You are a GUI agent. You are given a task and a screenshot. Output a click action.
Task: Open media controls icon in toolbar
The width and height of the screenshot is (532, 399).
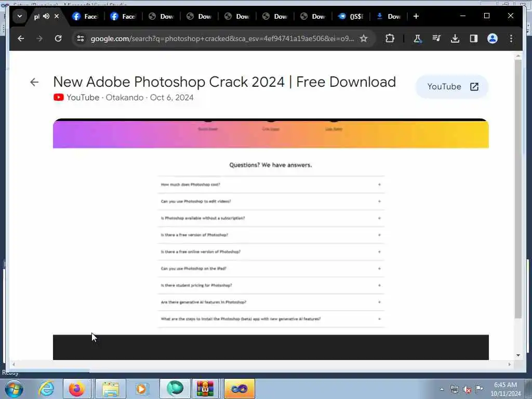pyautogui.click(x=436, y=38)
